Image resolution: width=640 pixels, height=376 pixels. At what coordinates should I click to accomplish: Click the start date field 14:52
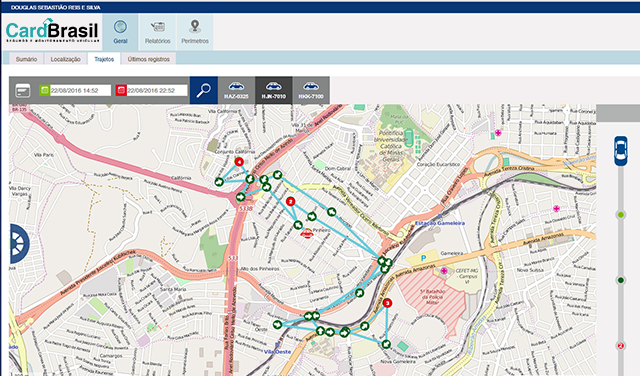pyautogui.click(x=80, y=90)
